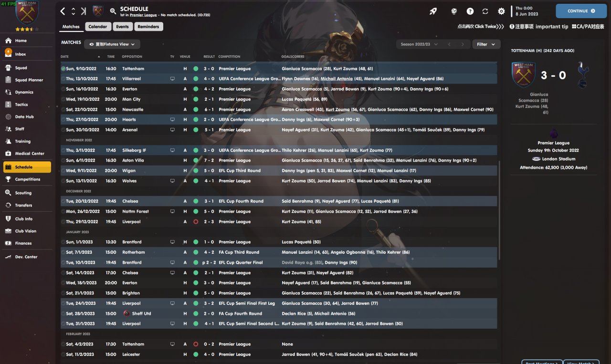Uncheck the Sun 9/10/2022 Tottenham match marker

pos(63,69)
